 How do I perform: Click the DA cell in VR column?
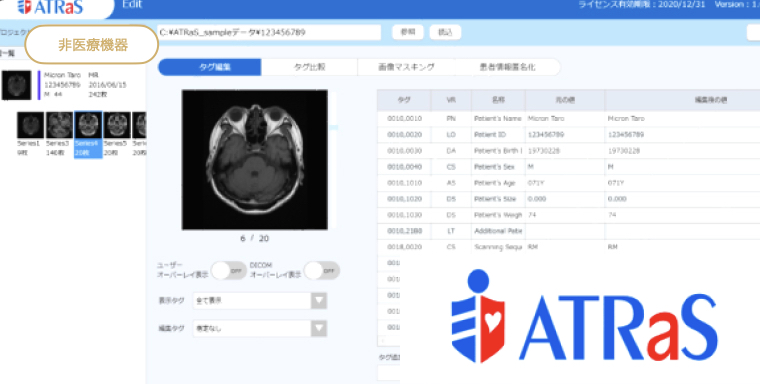pyautogui.click(x=451, y=151)
